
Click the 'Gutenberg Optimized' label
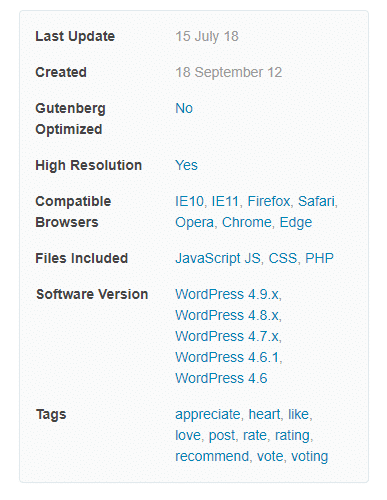click(70, 119)
